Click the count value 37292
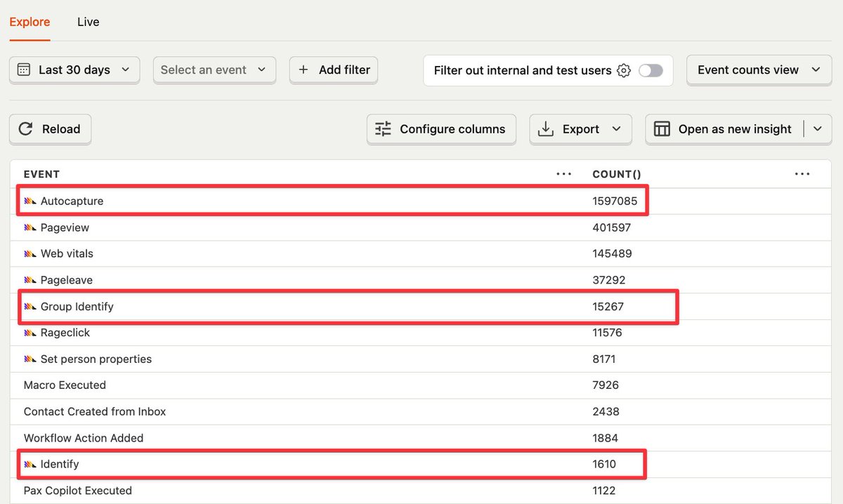 [x=609, y=280]
